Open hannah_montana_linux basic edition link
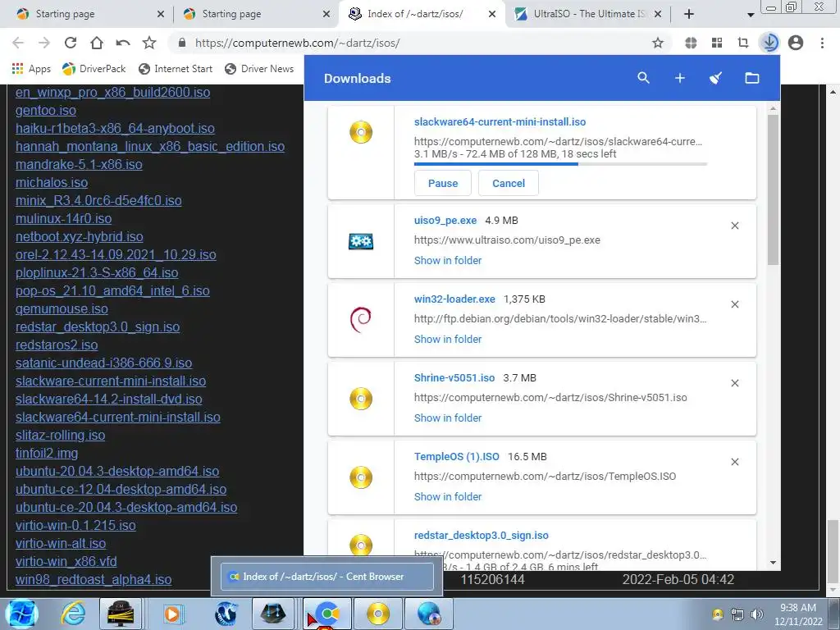The height and width of the screenshot is (630, 840). click(x=150, y=146)
